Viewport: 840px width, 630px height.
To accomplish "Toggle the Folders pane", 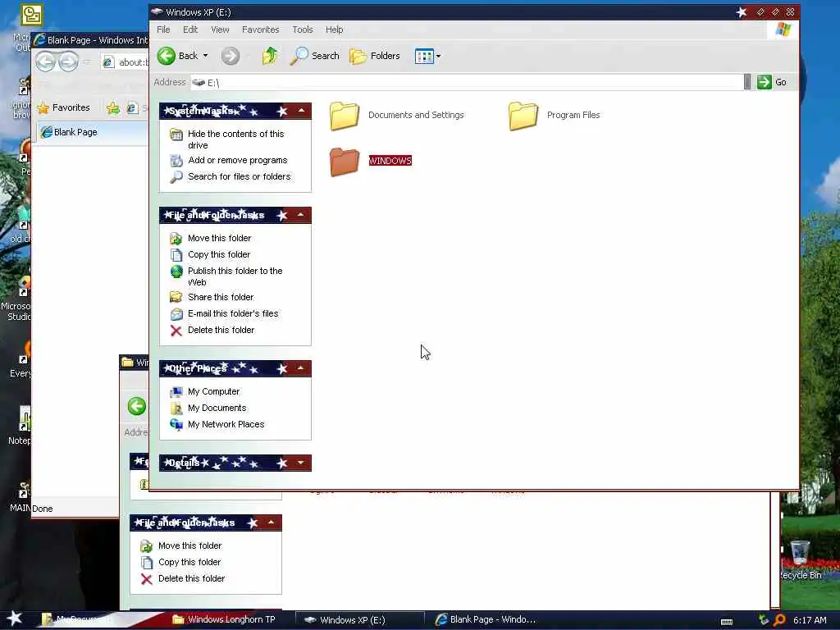I will tap(374, 56).
